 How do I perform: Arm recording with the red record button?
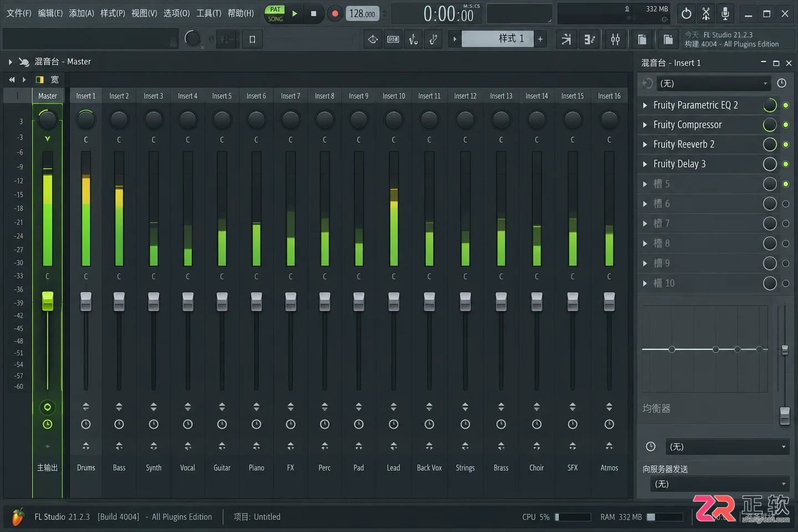pos(335,13)
